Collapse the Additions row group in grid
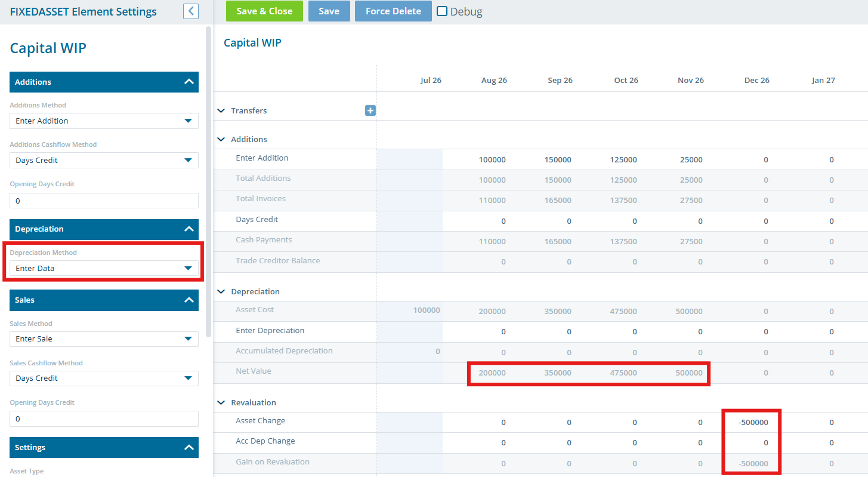The image size is (868, 477). click(221, 139)
